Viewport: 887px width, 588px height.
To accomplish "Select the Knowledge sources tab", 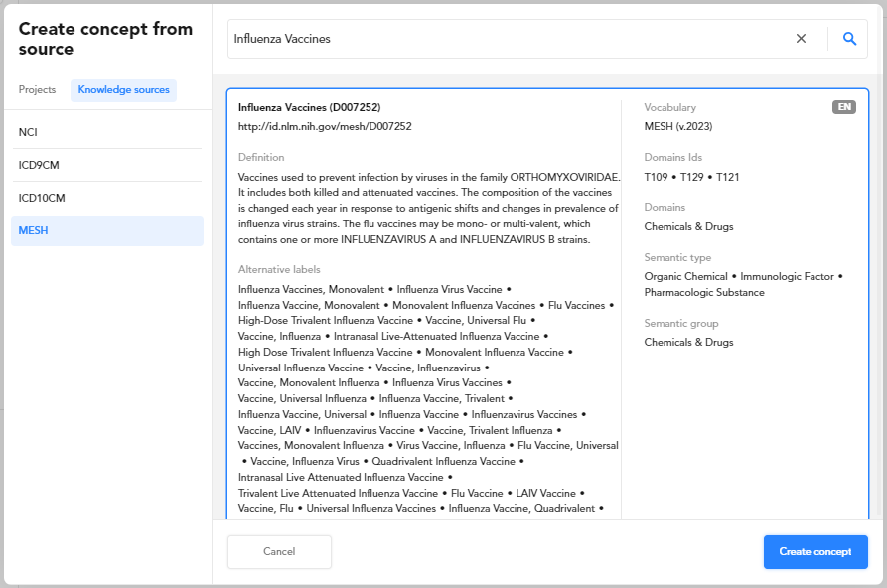I will coord(123,90).
